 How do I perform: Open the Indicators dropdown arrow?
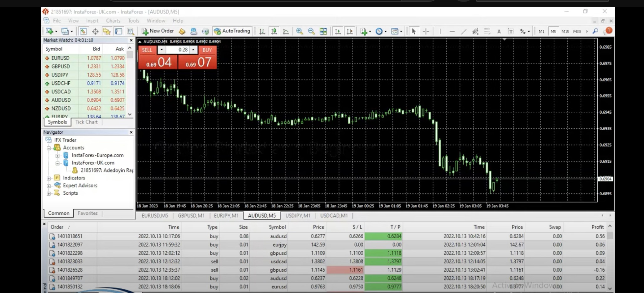pyautogui.click(x=370, y=32)
